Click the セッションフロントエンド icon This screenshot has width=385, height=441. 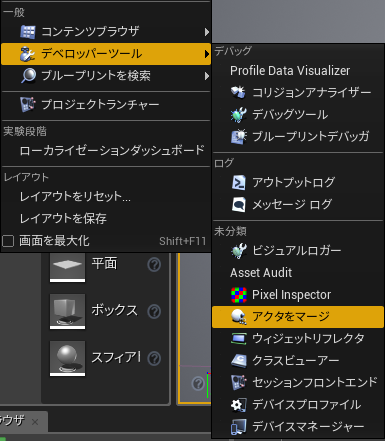pos(239,382)
